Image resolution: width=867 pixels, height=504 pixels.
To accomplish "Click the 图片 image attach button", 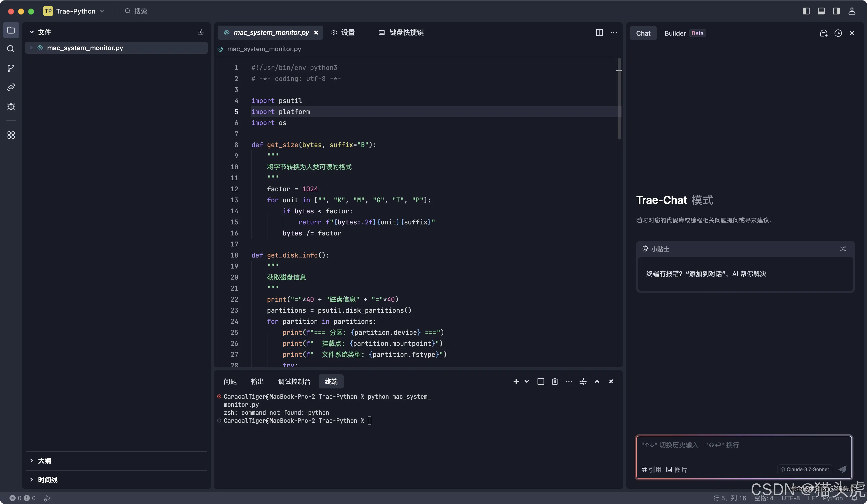I will pos(676,469).
